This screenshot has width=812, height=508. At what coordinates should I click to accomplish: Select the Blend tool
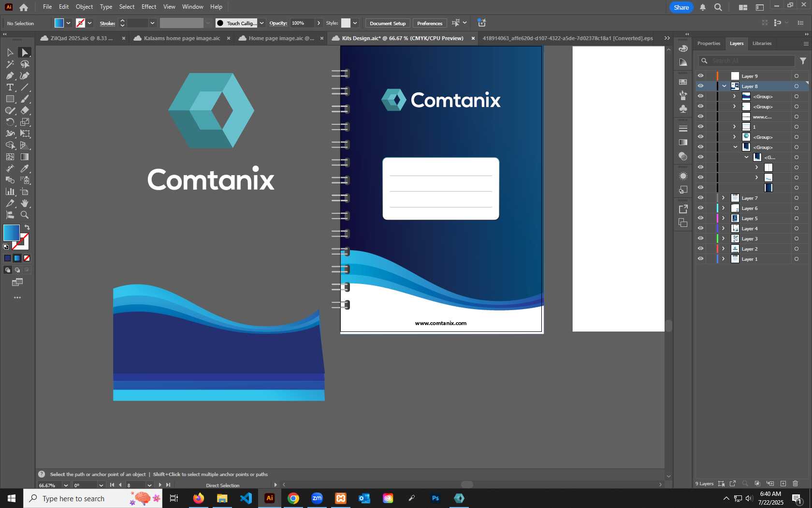[10, 180]
